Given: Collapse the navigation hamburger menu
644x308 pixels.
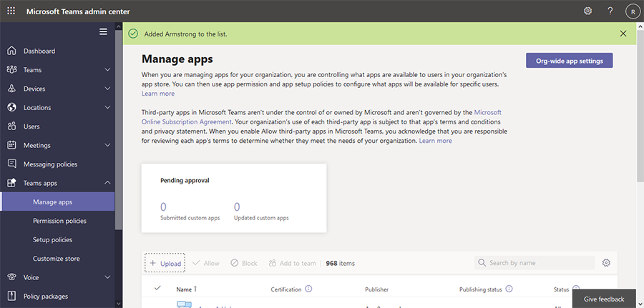Looking at the screenshot, I should click(x=104, y=31).
